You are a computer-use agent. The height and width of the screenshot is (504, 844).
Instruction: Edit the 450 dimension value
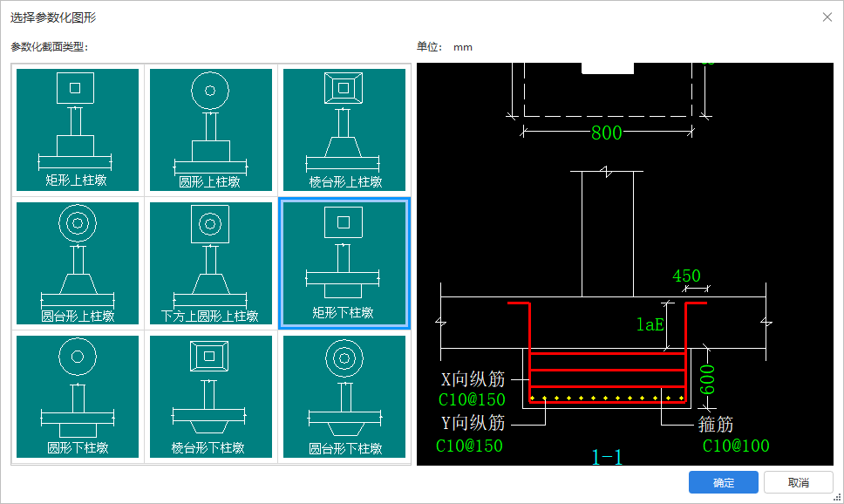click(686, 276)
